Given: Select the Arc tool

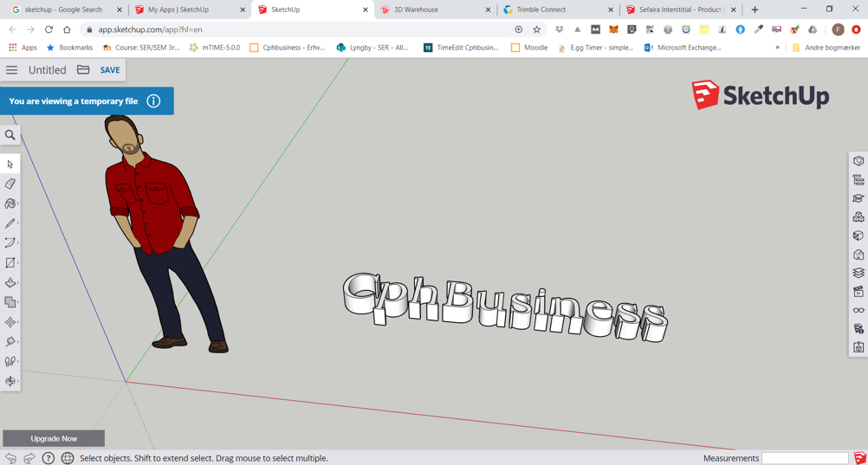Looking at the screenshot, I should tap(10, 243).
